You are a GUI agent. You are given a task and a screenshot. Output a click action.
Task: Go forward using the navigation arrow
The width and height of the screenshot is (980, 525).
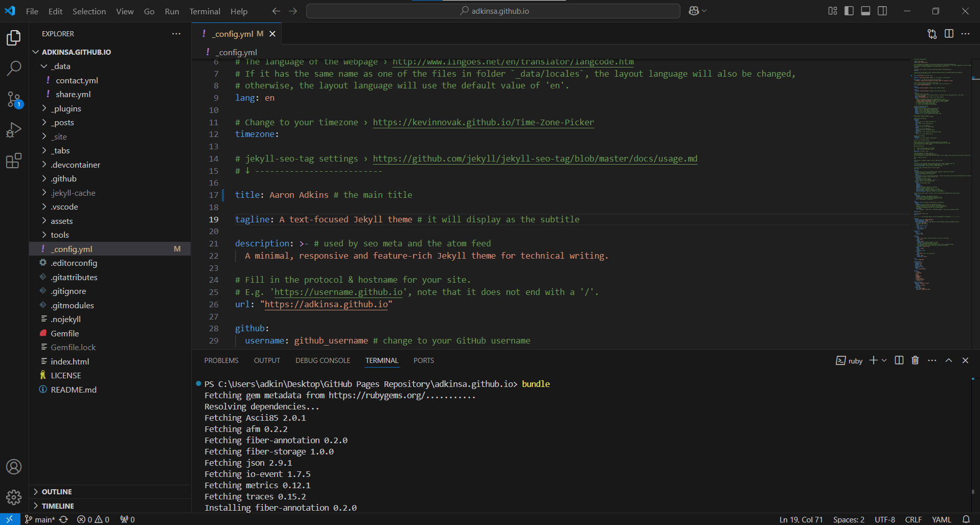click(293, 11)
